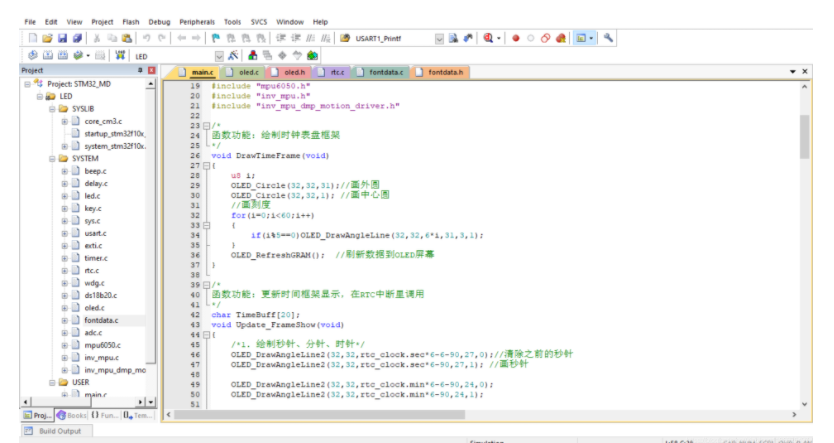Collapse the SYSLIB group in project tree

pos(52,109)
